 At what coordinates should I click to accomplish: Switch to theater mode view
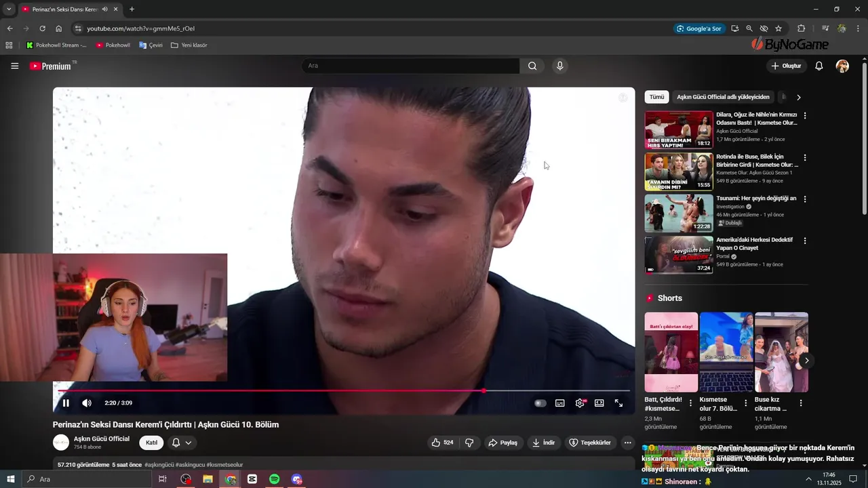click(x=599, y=403)
